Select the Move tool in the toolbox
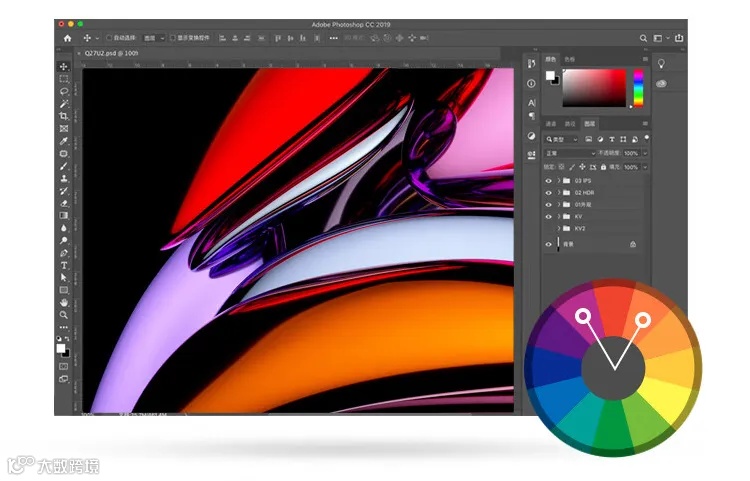Viewport: 750px width, 481px height. pyautogui.click(x=64, y=66)
